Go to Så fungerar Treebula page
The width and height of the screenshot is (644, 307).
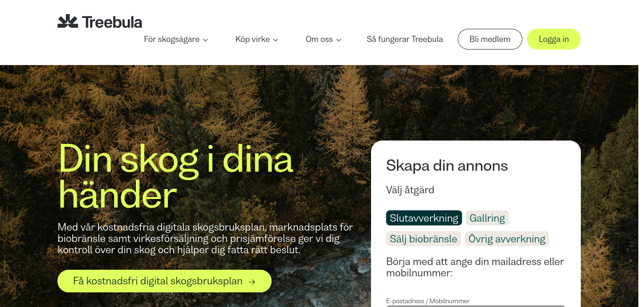click(405, 39)
